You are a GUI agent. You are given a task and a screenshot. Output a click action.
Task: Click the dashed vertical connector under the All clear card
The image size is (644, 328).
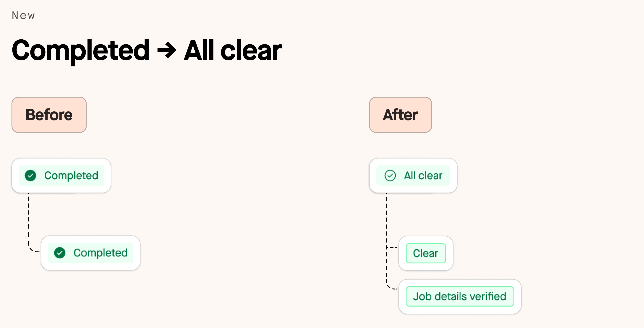coord(386,237)
